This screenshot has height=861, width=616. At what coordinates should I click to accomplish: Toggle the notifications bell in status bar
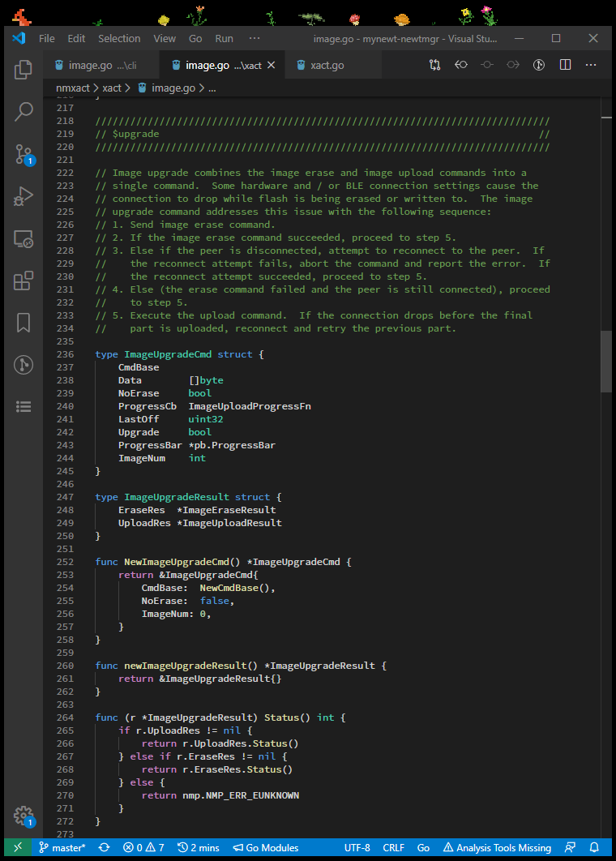[594, 847]
